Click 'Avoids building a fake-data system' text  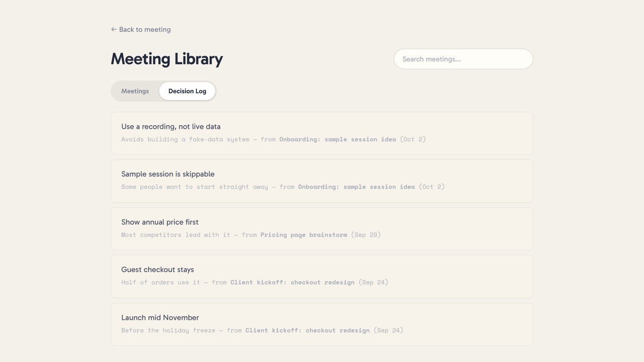click(185, 139)
